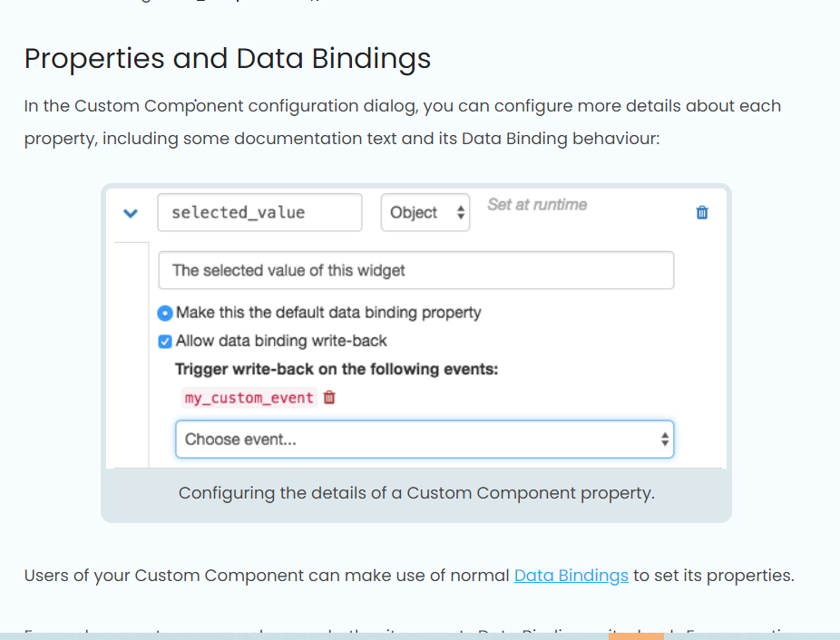This screenshot has width=840, height=640.
Task: Open the Object type dropdown
Action: pyautogui.click(x=425, y=213)
